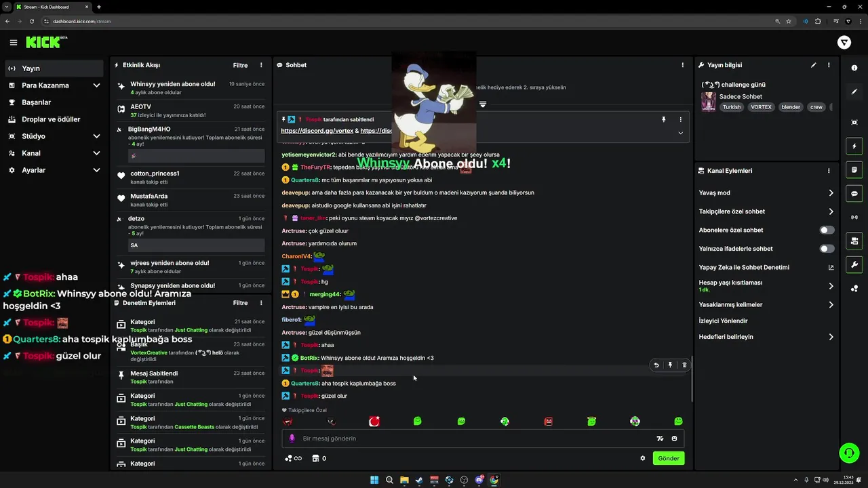Open Yasaklanmış kelimeler arrow
This screenshot has height=488, width=868.
(831, 305)
